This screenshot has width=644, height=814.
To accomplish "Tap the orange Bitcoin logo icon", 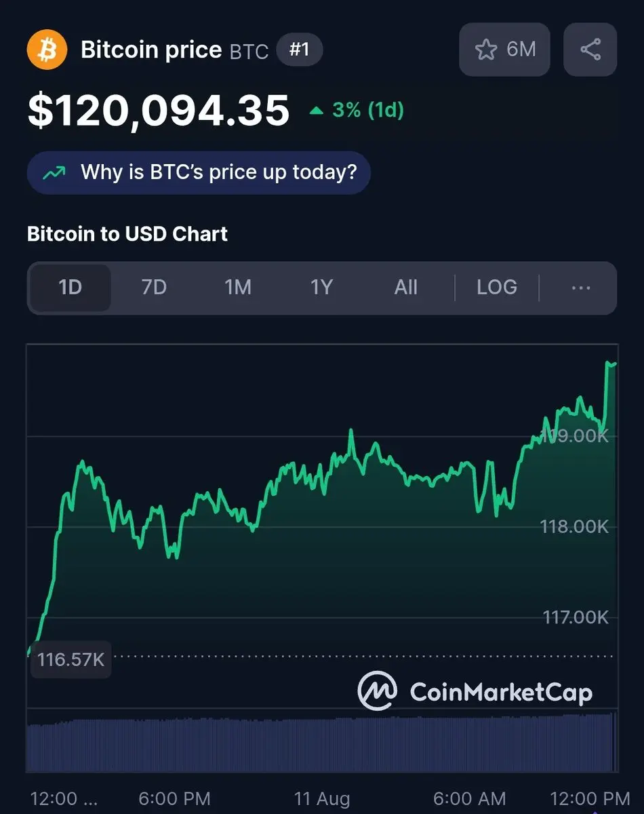I will (47, 50).
